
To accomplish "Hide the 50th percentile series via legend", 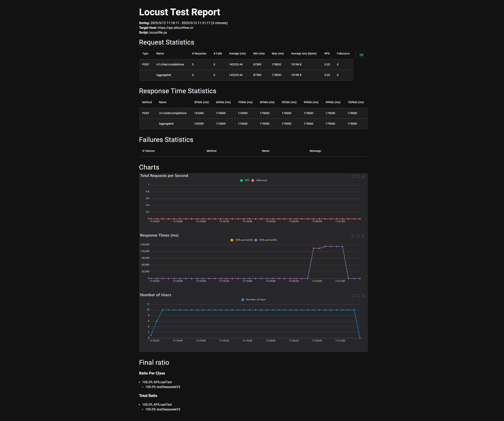I will (242, 240).
